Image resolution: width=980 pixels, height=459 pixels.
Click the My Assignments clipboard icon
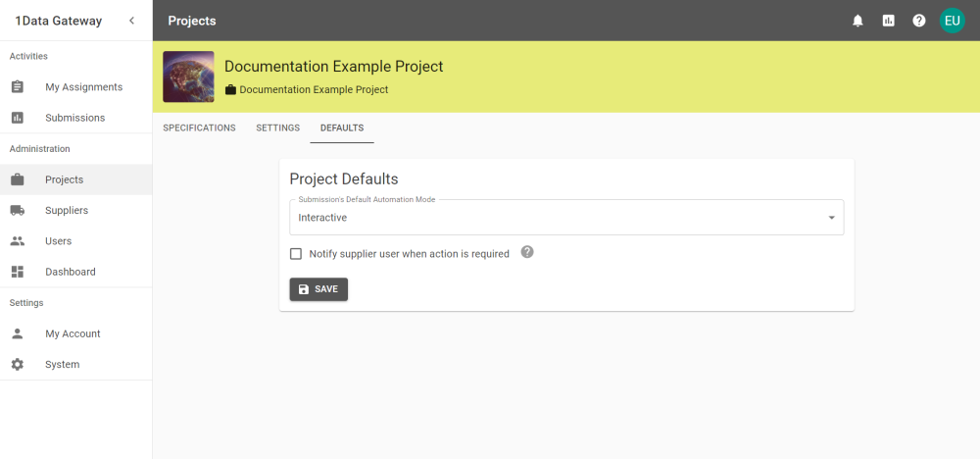tap(18, 87)
